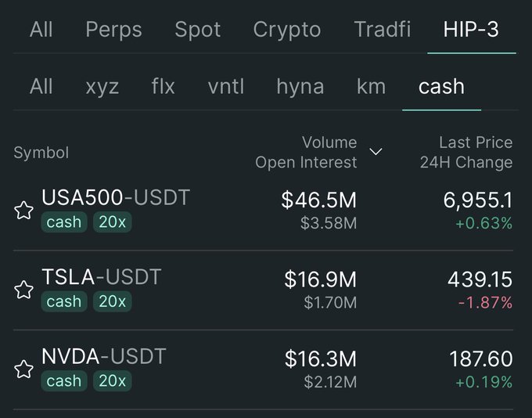Sort by Last Price column header

click(476, 142)
